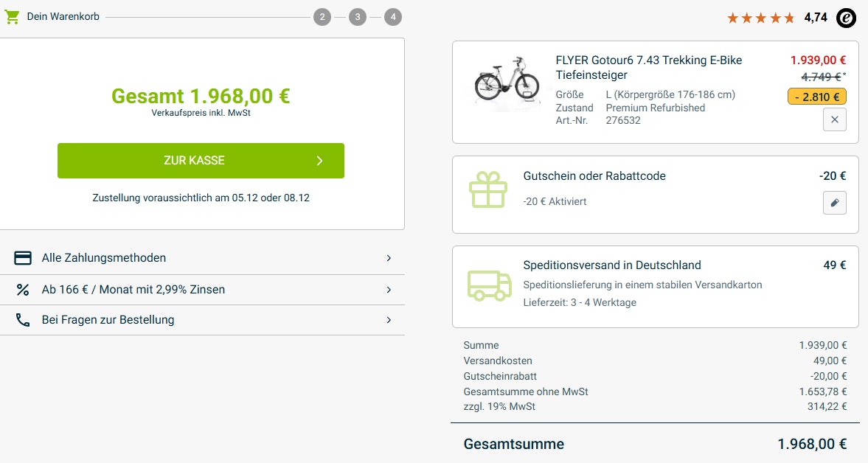Image resolution: width=868 pixels, height=463 pixels.
Task: Click the yellow -2.810 € savings badge
Action: 816,96
